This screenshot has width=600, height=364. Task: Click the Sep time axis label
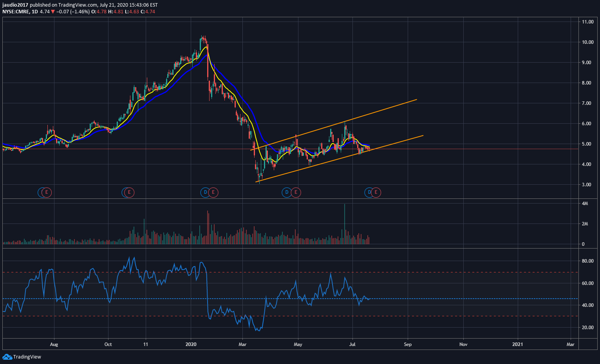[408, 344]
